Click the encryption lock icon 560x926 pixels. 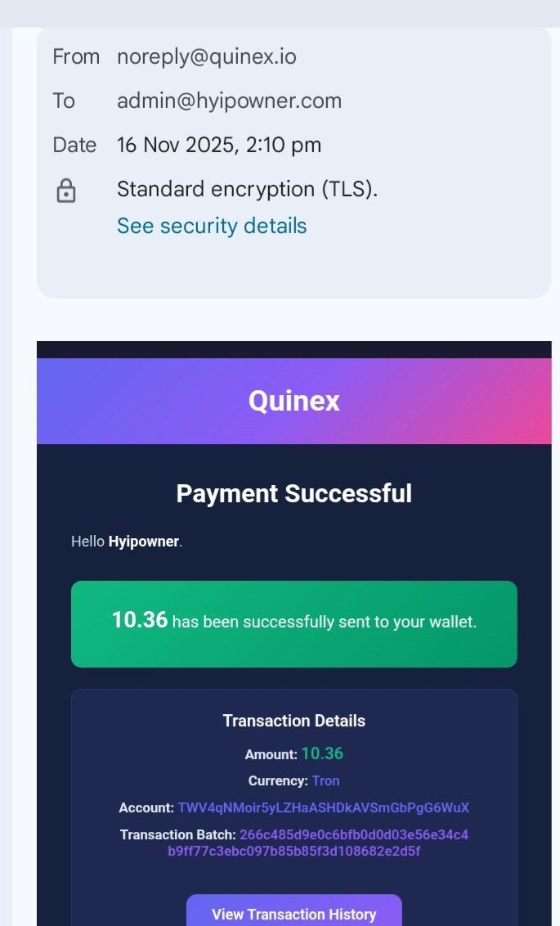65,191
